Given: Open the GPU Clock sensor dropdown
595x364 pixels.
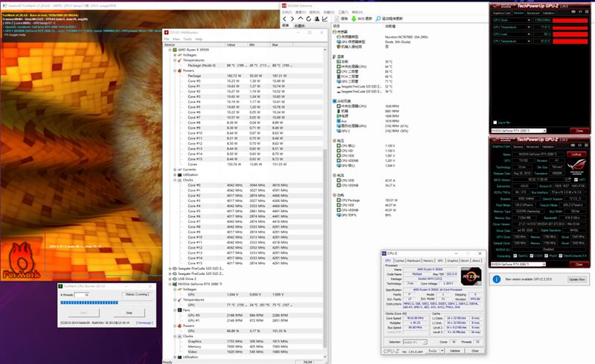Looking at the screenshot, I should [x=529, y=20].
